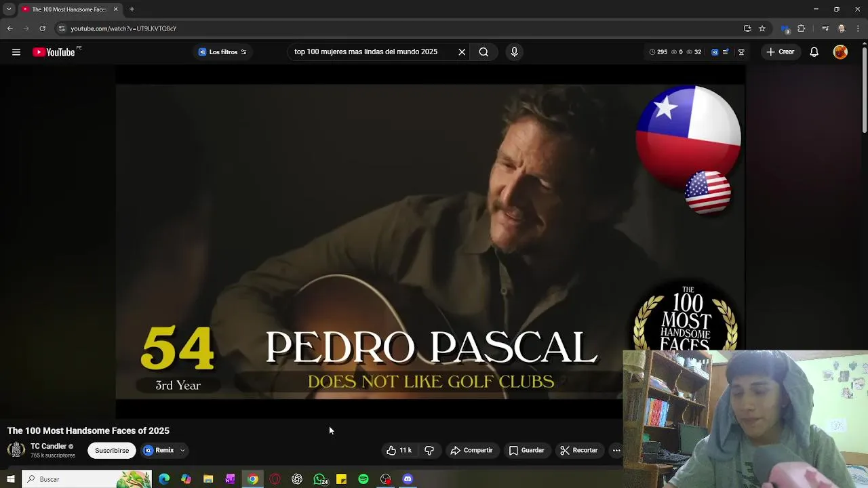Click the search magnifier button
This screenshot has width=868, height=488.
pyautogui.click(x=484, y=52)
